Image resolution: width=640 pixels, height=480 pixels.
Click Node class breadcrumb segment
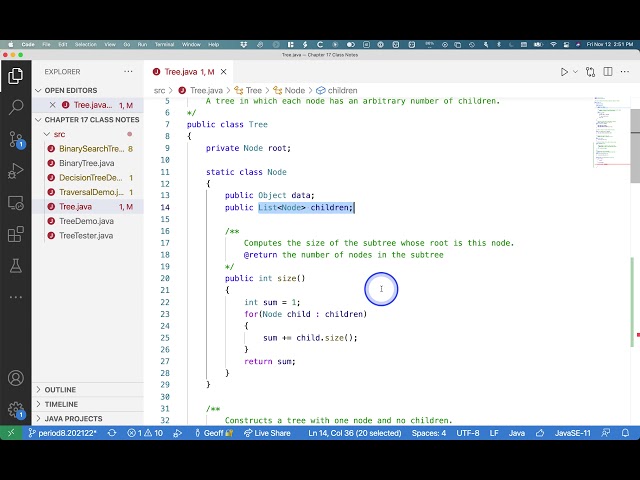289,90
